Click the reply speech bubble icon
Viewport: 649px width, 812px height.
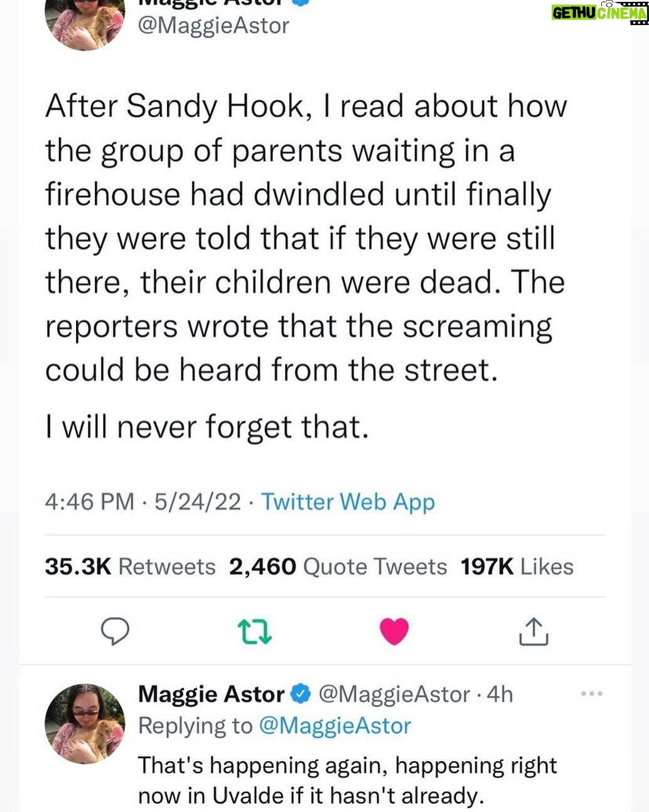pos(115,631)
